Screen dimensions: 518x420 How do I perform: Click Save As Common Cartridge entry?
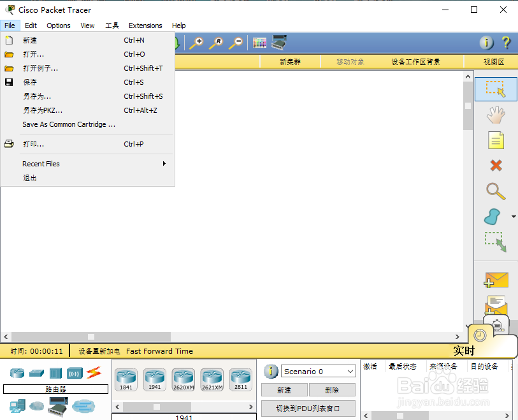click(x=87, y=124)
